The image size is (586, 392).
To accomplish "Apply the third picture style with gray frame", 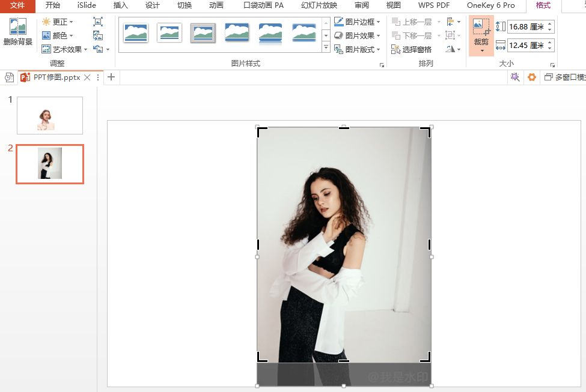I will [x=203, y=33].
